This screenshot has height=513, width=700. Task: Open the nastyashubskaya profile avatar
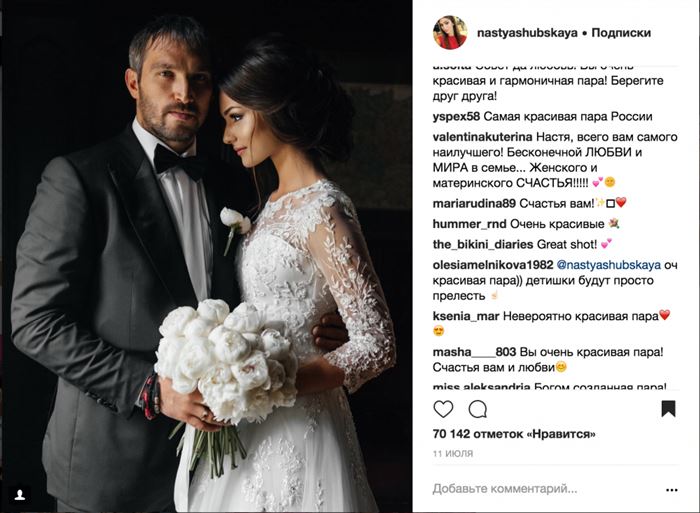[x=450, y=33]
